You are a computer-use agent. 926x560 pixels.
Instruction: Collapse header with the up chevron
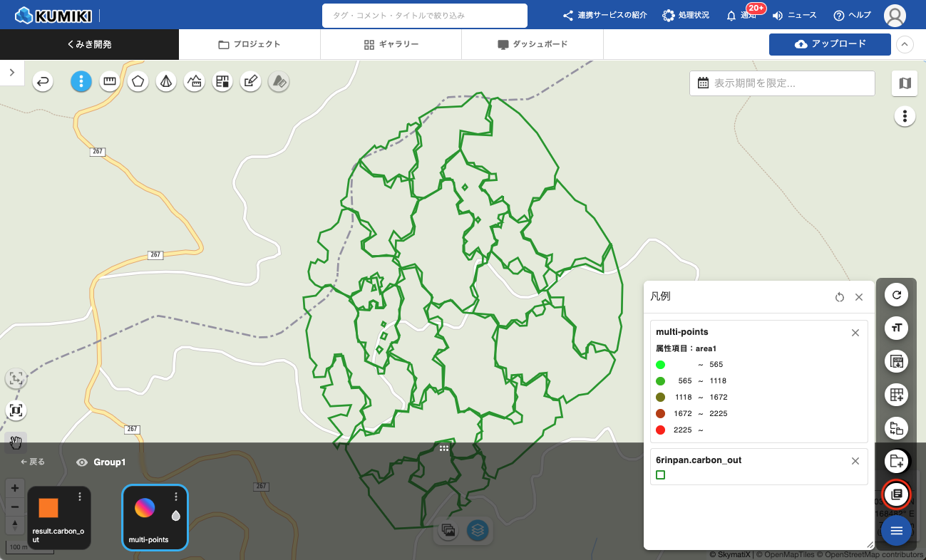pyautogui.click(x=905, y=44)
